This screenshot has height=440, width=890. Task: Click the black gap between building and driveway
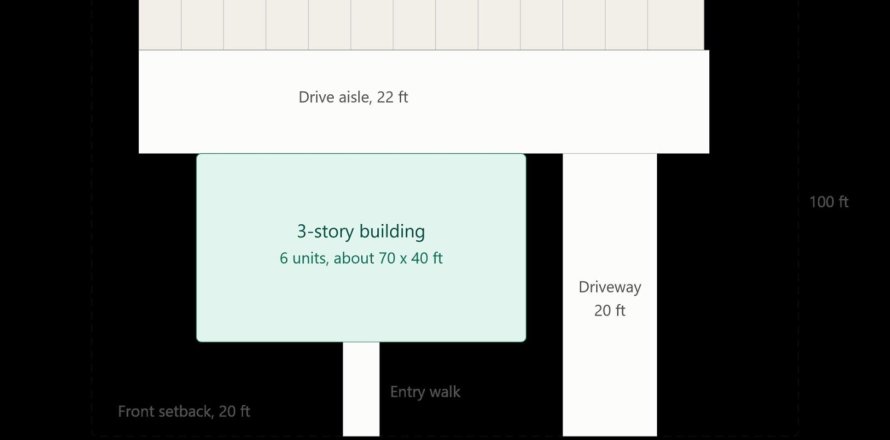(x=544, y=248)
